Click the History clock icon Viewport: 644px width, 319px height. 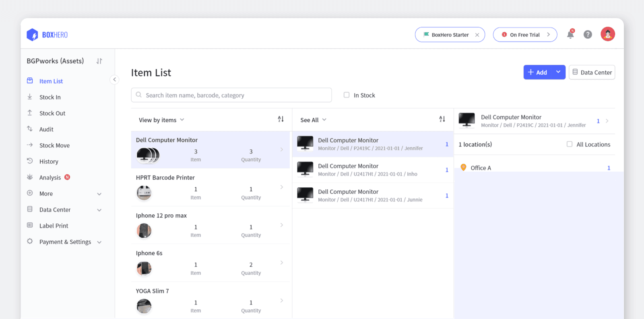click(30, 161)
